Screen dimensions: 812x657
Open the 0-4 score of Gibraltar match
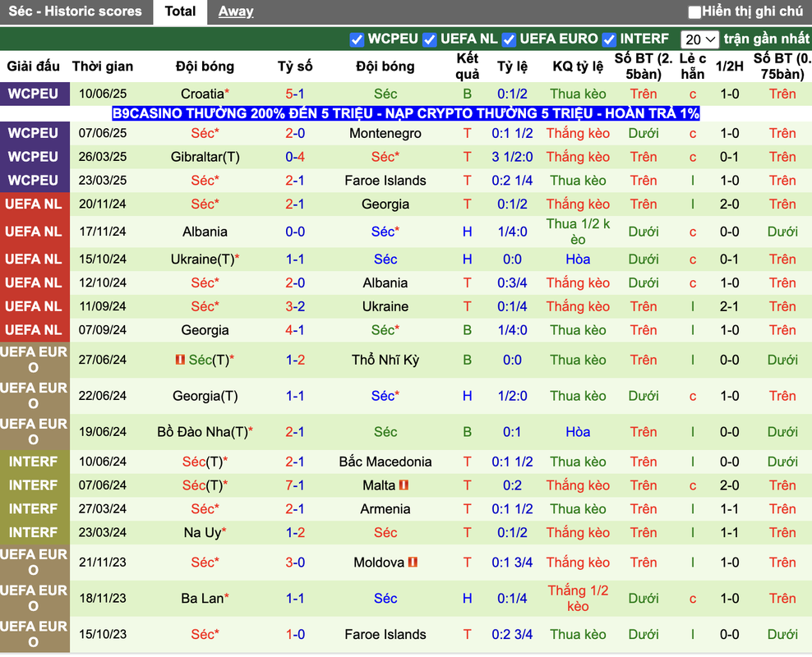click(x=295, y=157)
